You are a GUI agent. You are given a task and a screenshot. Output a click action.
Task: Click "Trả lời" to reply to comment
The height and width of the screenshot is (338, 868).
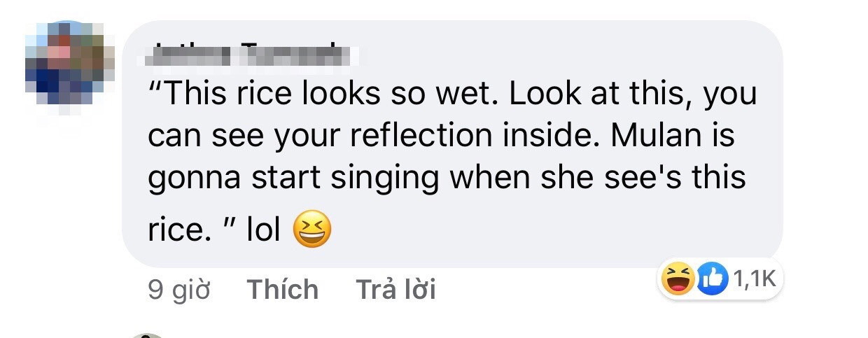point(395,289)
